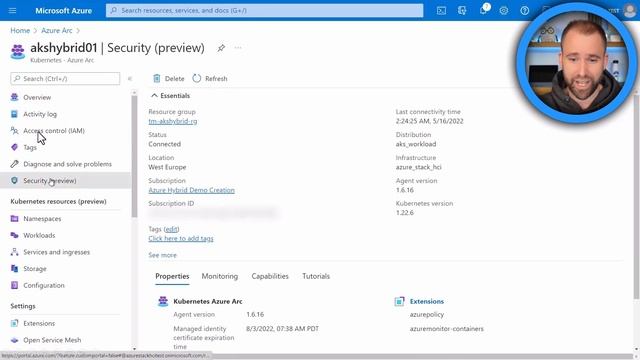640x360 pixels.
Task: Open the notifications bell
Action: point(483,10)
